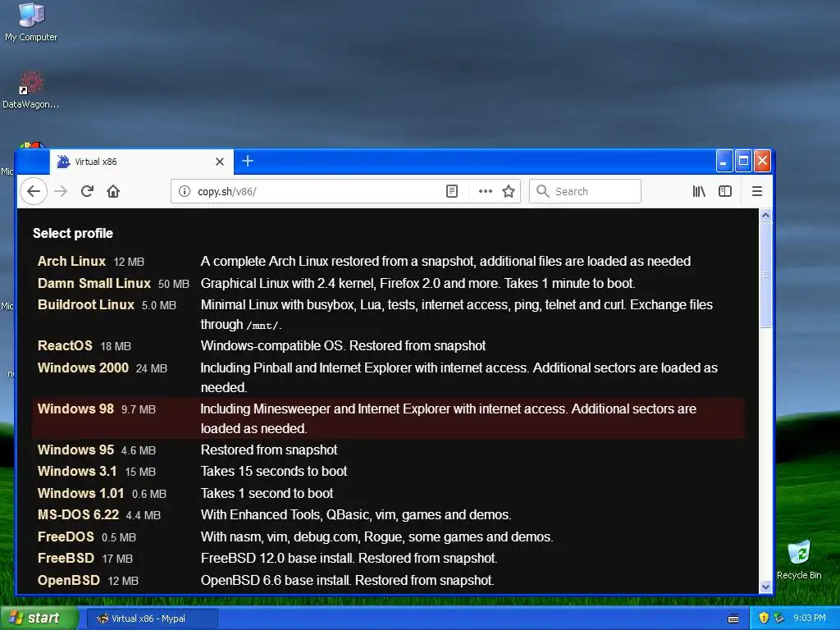
Task: Click 'Takes 15 seconds to boot' text
Action: tap(274, 472)
